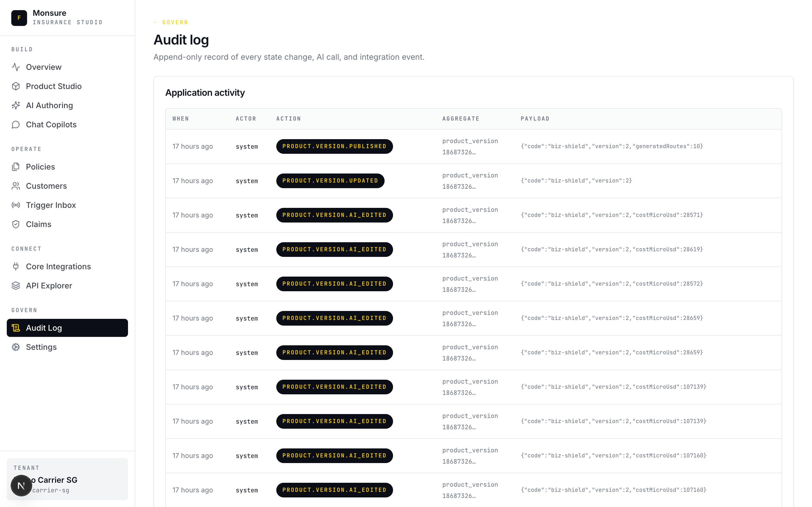Click the Claims shield-check icon
This screenshot has height=507, width=812.
tap(16, 224)
